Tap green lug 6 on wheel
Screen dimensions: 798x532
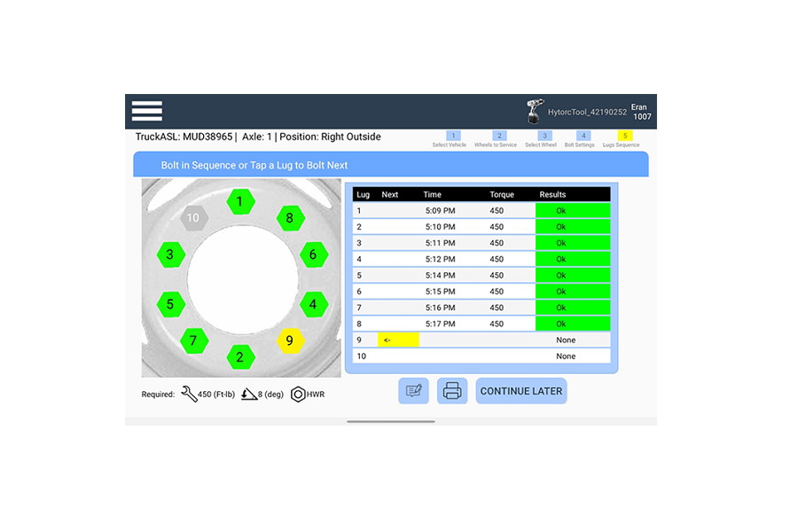(x=312, y=255)
